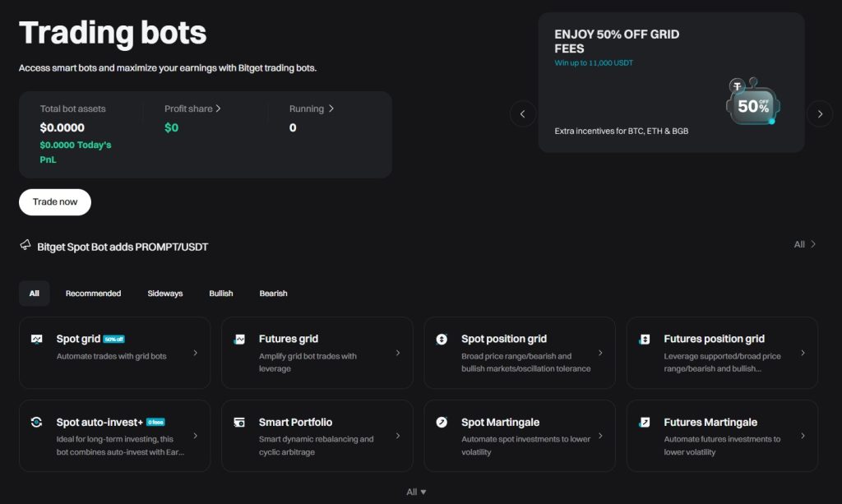This screenshot has width=842, height=504.
Task: Click the Futures grid chart icon
Action: pos(239,338)
